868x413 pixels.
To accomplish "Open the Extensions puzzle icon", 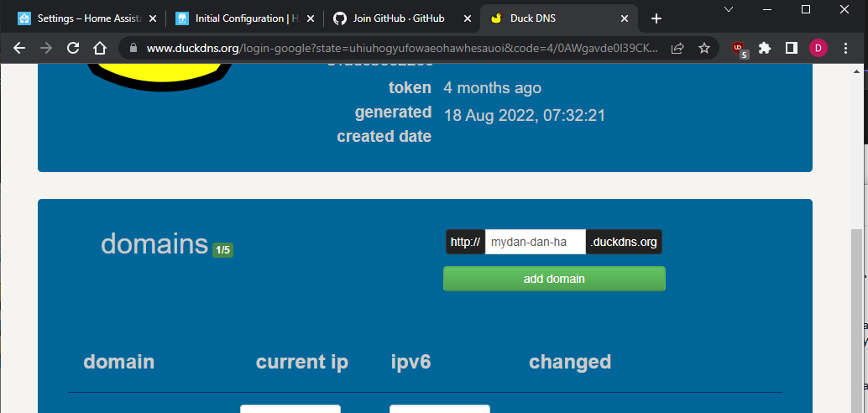I will click(x=765, y=48).
